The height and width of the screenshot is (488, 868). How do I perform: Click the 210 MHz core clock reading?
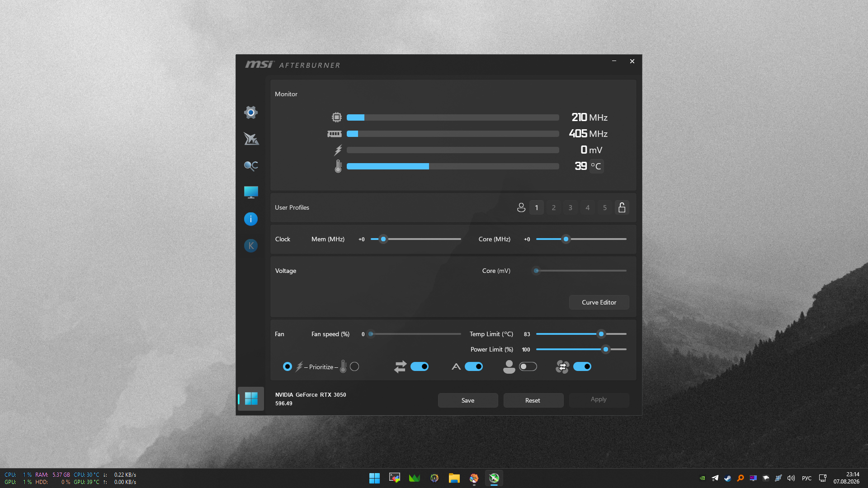tap(590, 117)
